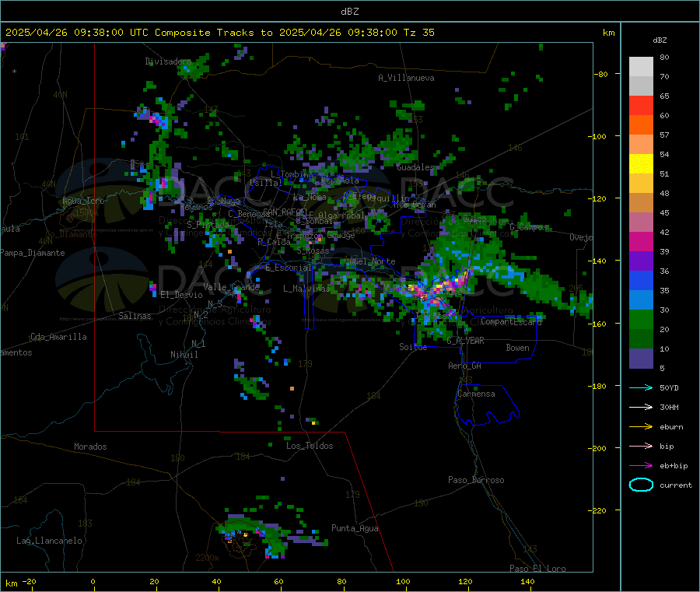700x592 pixels.
Task: Click the Salinas place label
Action: [135, 316]
